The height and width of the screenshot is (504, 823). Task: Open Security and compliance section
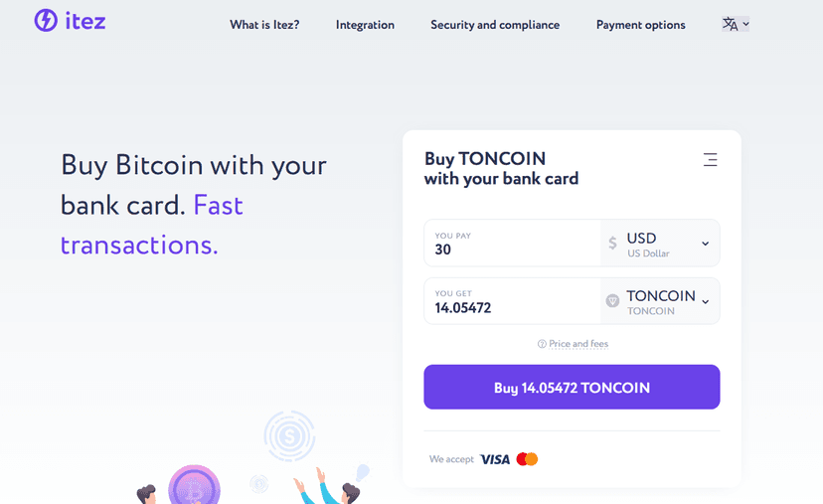click(x=495, y=25)
